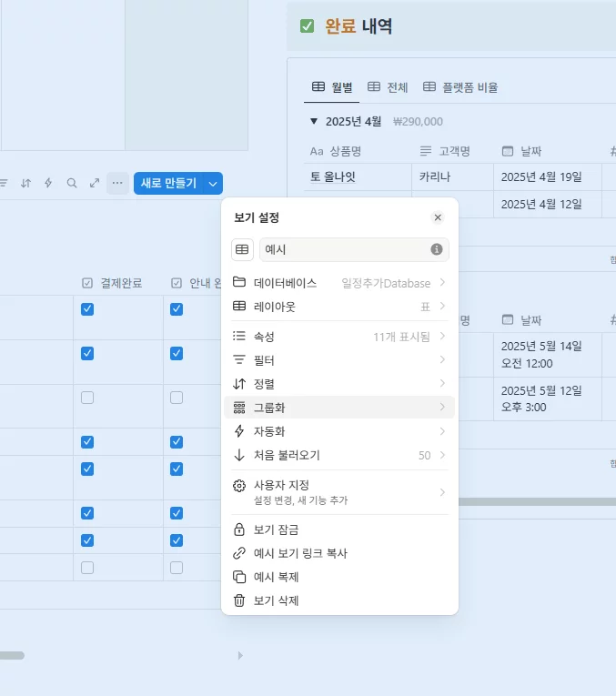Click the gear icon beside 사용자 지정
Viewport: 616px width, 696px height.
click(239, 486)
